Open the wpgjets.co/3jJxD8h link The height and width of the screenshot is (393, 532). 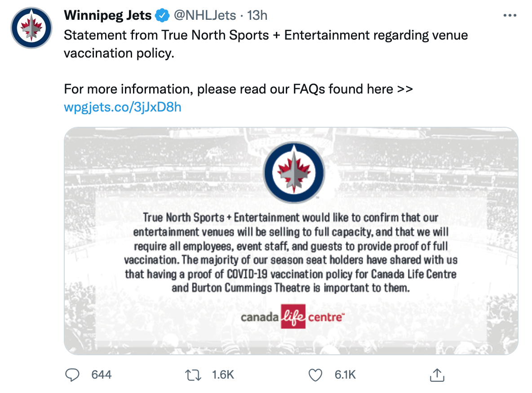point(123,107)
